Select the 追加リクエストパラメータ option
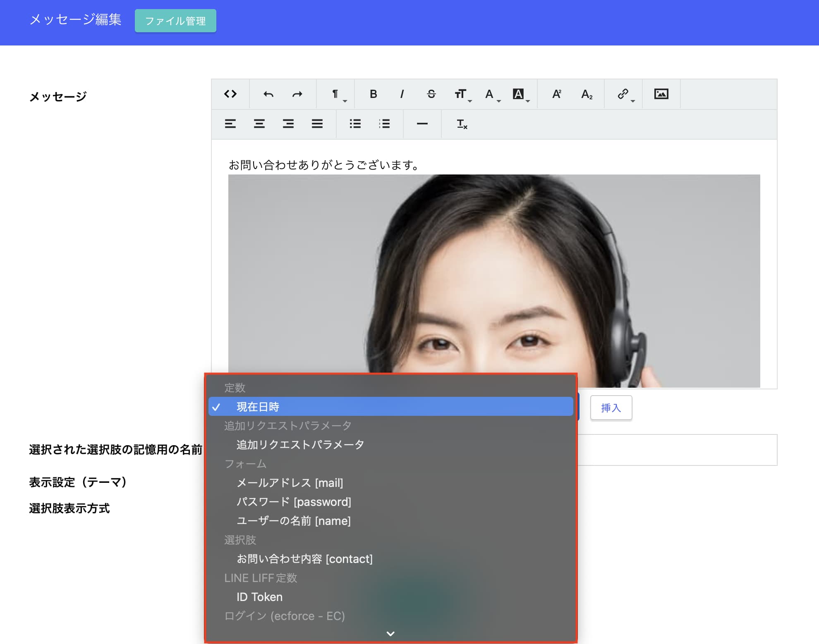Viewport: 819px width, 644px height. [x=390, y=445]
